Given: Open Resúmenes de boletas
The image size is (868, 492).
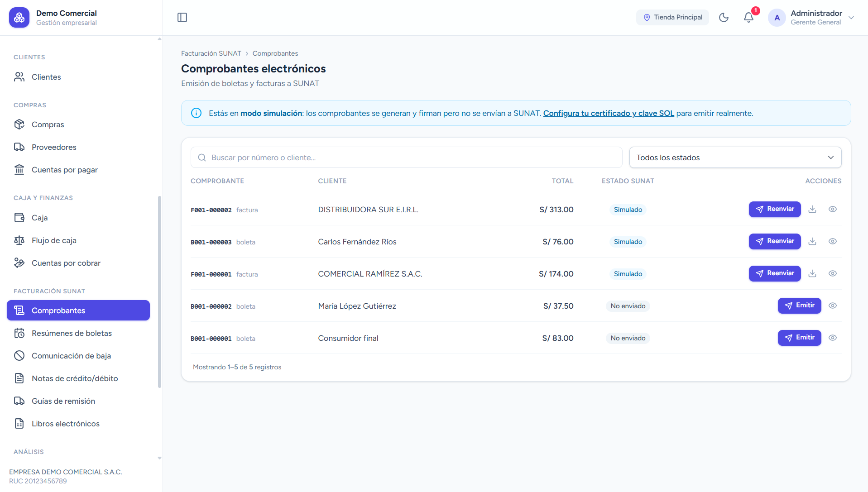Looking at the screenshot, I should (78, 333).
